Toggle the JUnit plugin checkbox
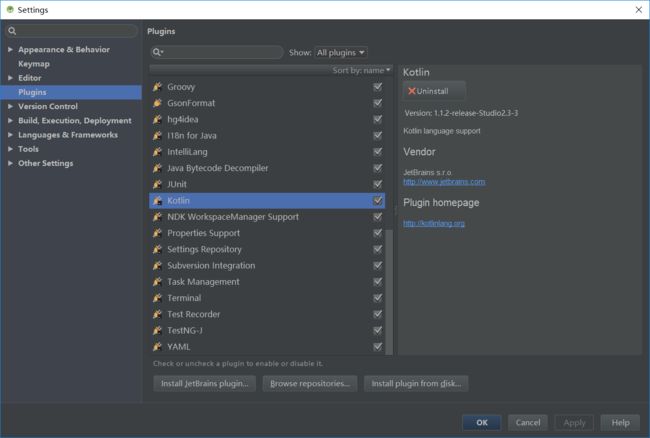This screenshot has width=650, height=438. click(x=377, y=184)
